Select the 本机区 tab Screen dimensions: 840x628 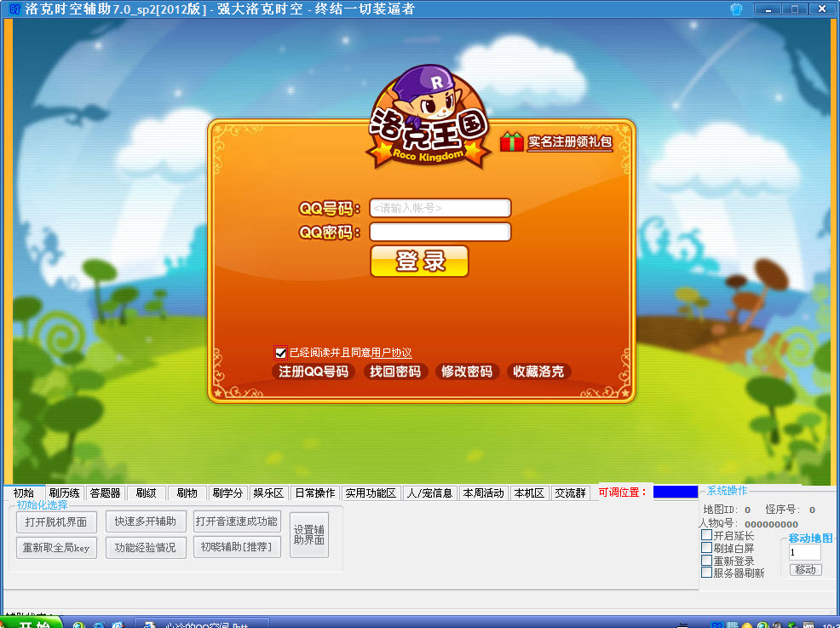coord(529,493)
